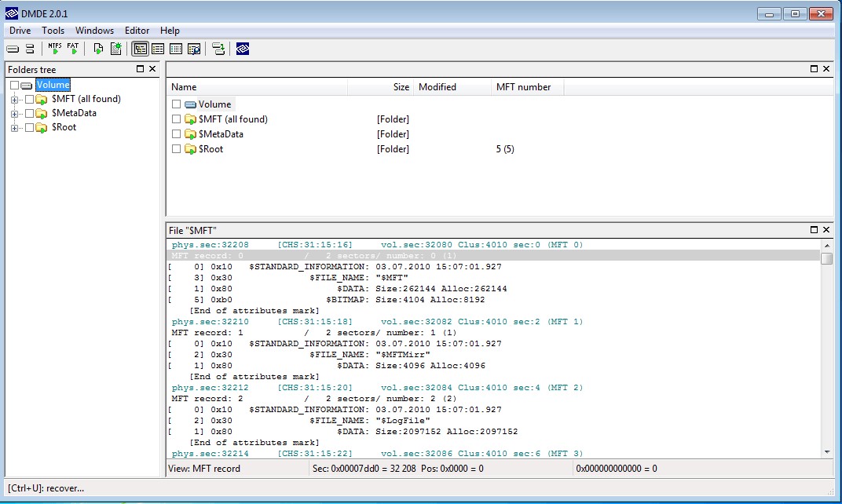Open the Tools menu

point(53,31)
